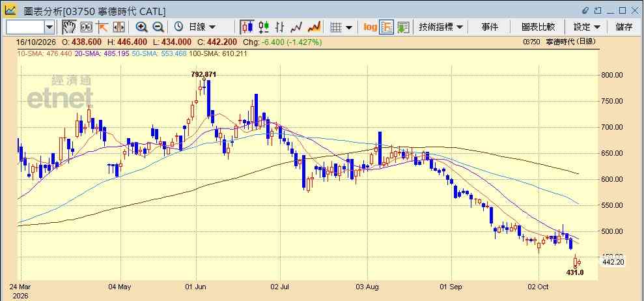Click the O: 438.600 open value
Image resolution: width=644 pixels, height=301 pixels.
pyautogui.click(x=82, y=42)
